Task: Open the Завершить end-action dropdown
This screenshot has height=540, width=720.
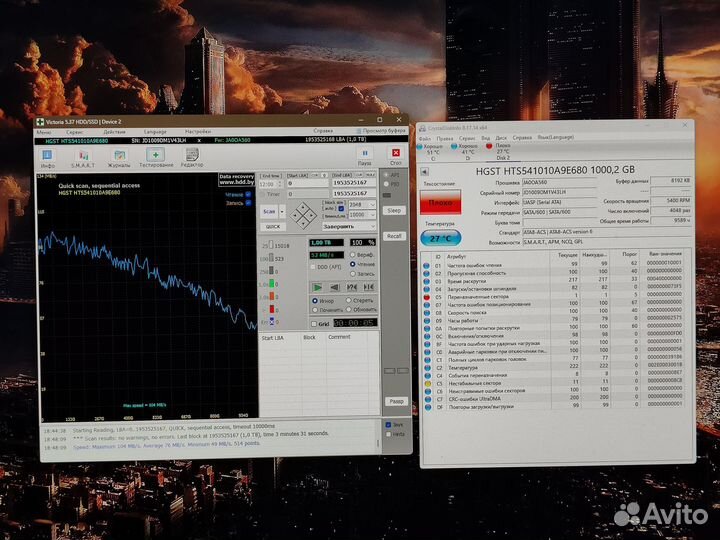Action: pyautogui.click(x=342, y=226)
